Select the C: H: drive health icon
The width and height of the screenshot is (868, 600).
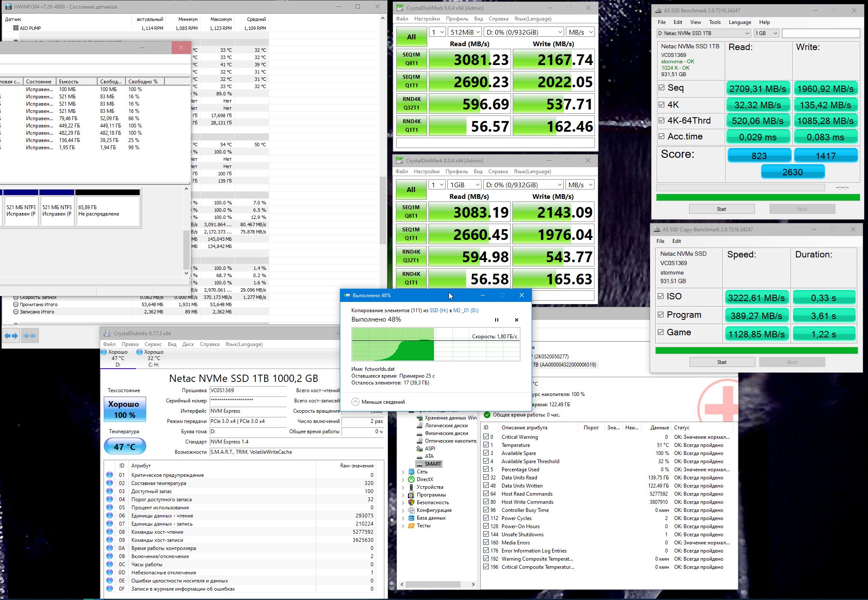tap(140, 352)
